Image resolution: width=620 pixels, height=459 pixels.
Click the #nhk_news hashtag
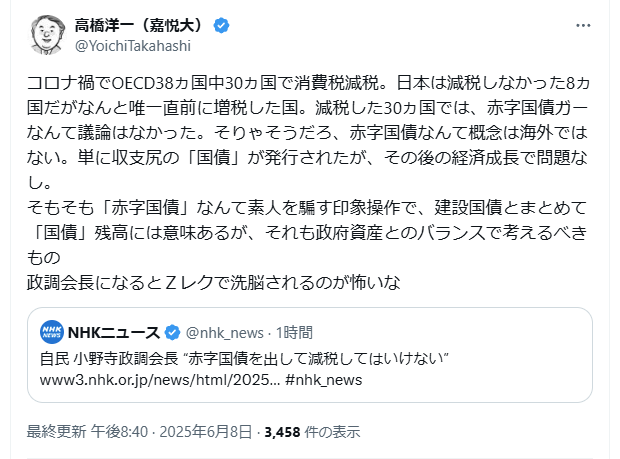(324, 380)
